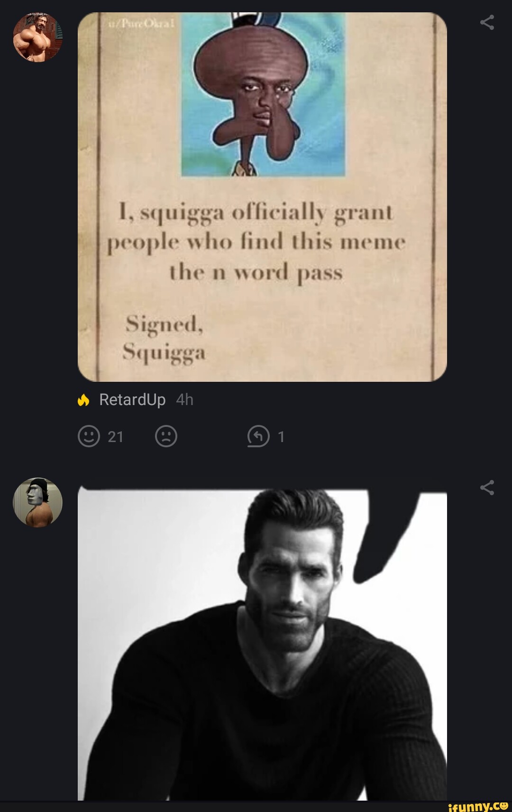Toggle the smile rating on the Squigga meme
512x812 pixels.
(x=88, y=437)
